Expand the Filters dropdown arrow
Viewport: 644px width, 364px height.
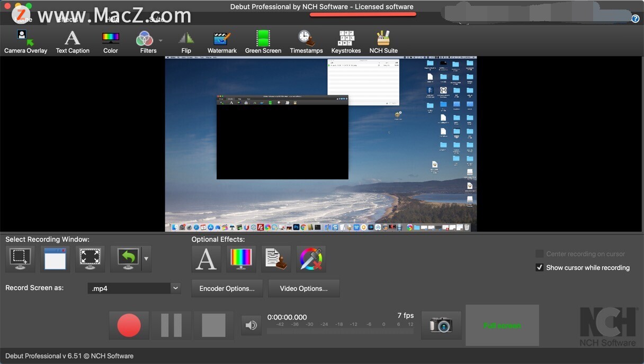pos(160,40)
